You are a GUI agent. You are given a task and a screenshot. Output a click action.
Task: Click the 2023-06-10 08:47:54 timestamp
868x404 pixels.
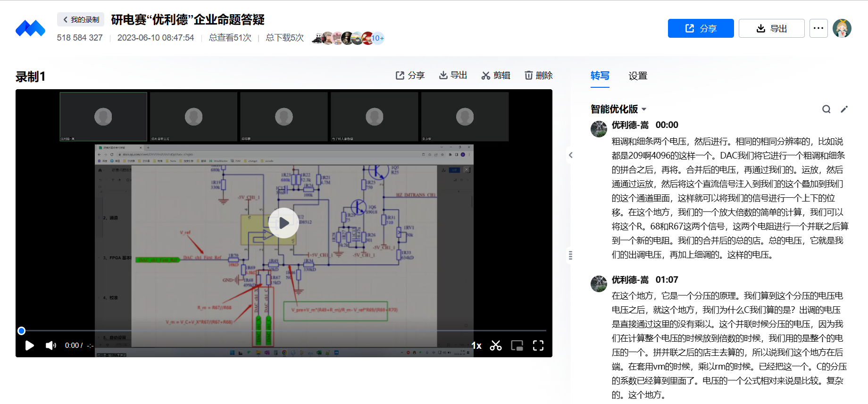point(156,38)
